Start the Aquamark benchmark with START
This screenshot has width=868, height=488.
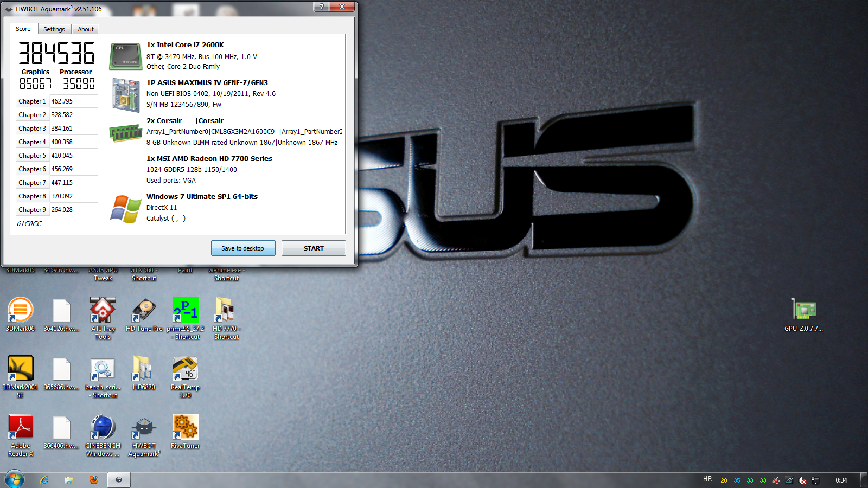(x=314, y=248)
